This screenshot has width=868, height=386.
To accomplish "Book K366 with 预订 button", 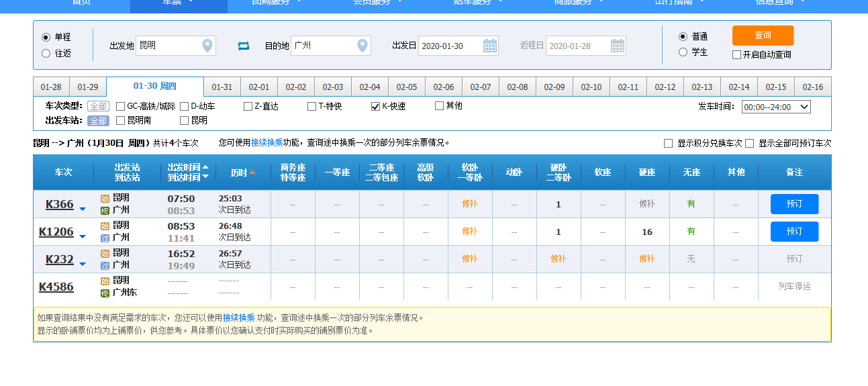I will click(794, 204).
